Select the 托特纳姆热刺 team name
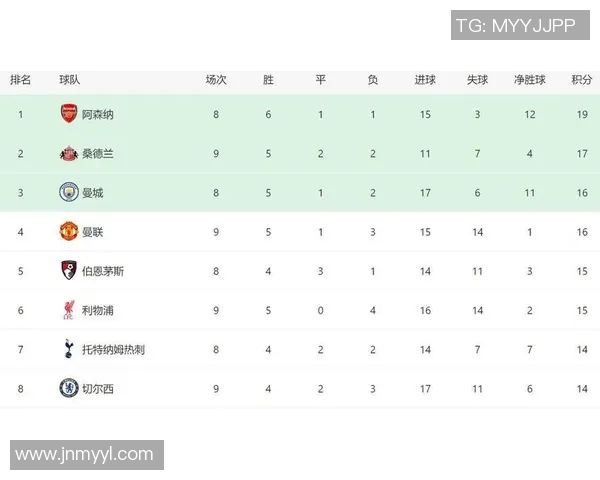The height and width of the screenshot is (480, 600). [113, 349]
